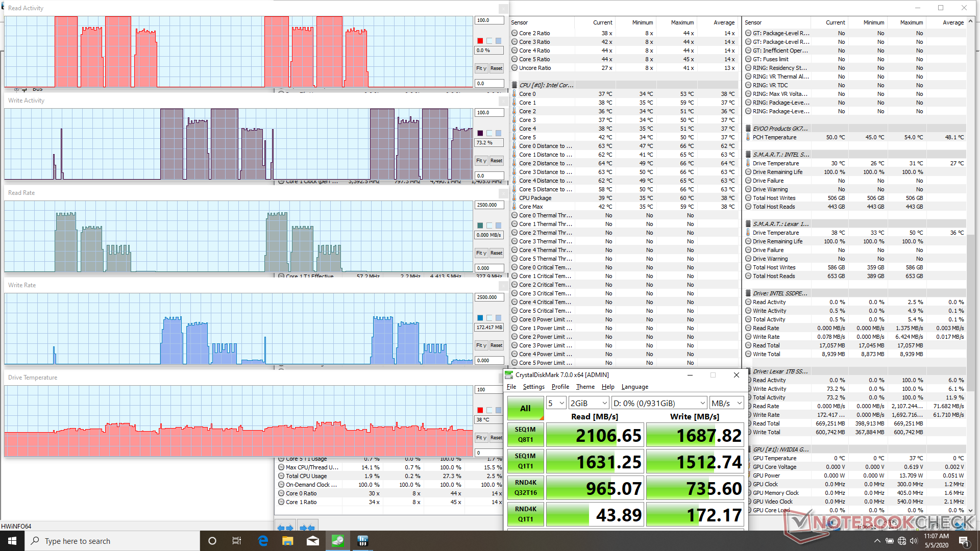Open CrystalDiskMark Language menu
The image size is (980, 551).
point(634,387)
